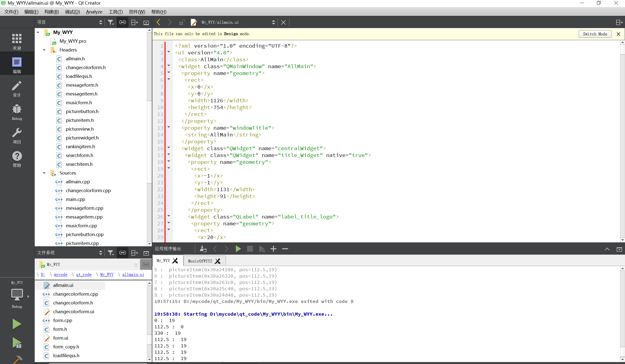
Task: Toggle file system synchronize with editor
Action: tap(122, 253)
